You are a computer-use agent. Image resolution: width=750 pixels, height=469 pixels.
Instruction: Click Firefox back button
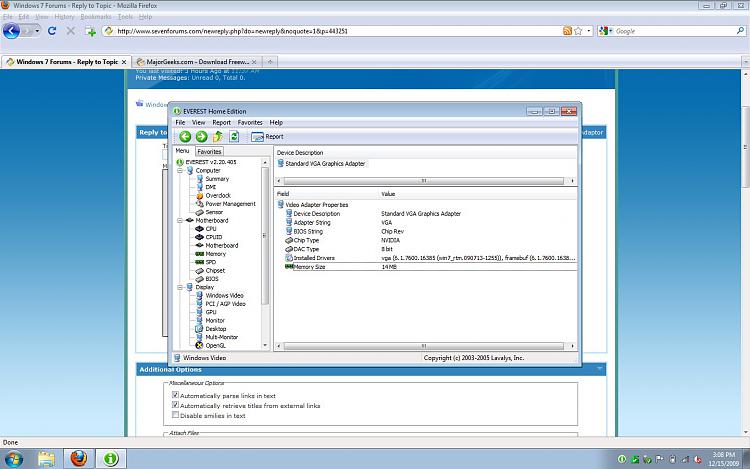pyautogui.click(x=11, y=31)
